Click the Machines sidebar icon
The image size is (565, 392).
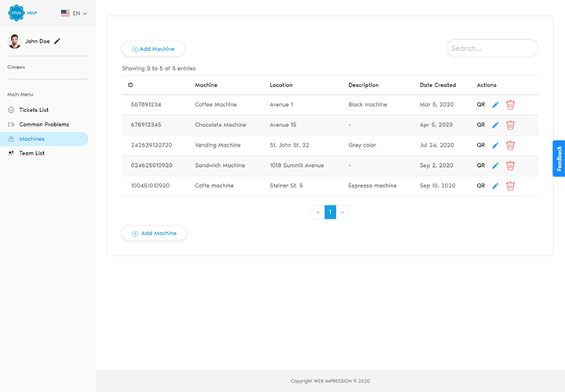tap(11, 139)
